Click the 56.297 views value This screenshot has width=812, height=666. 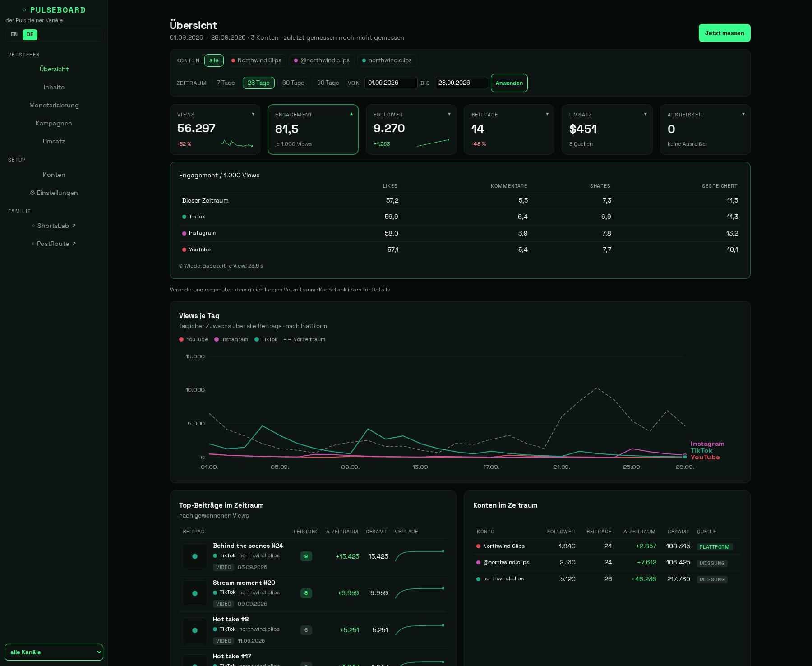pos(196,129)
